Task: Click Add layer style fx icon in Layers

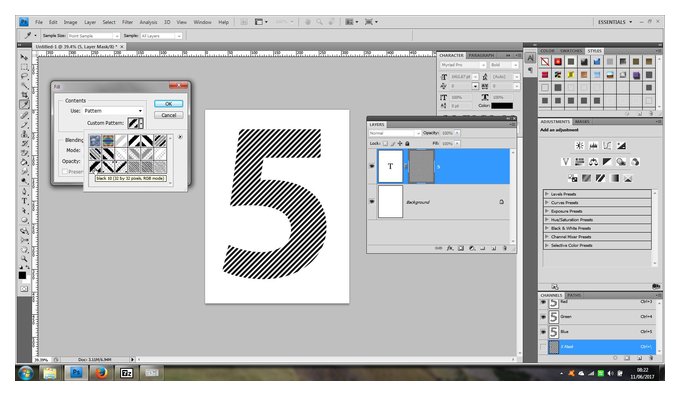Action: coord(450,249)
